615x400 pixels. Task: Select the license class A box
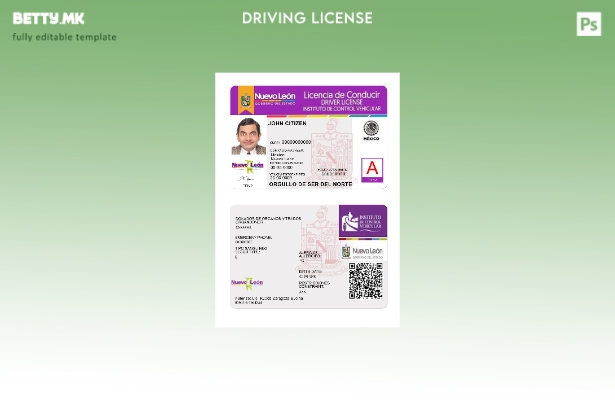coord(372,168)
